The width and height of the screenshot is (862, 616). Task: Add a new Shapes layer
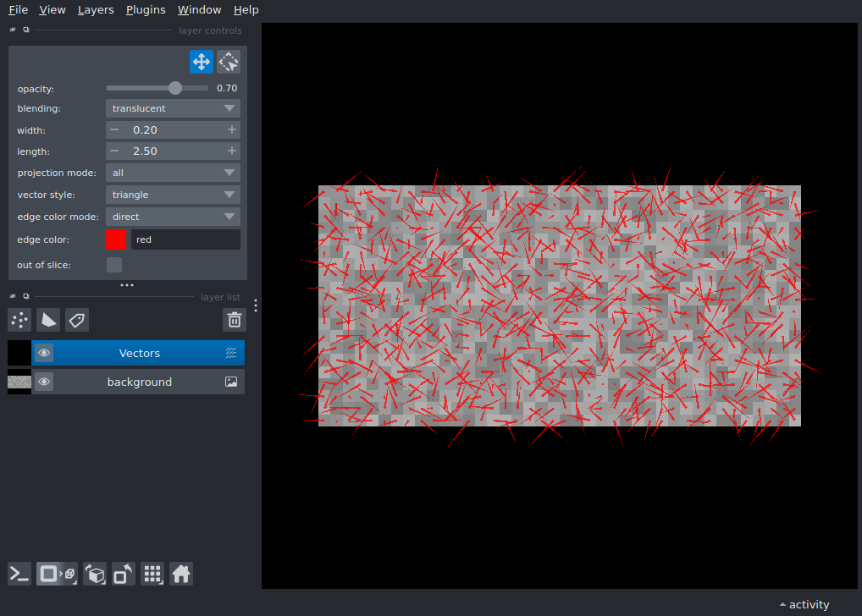(48, 320)
